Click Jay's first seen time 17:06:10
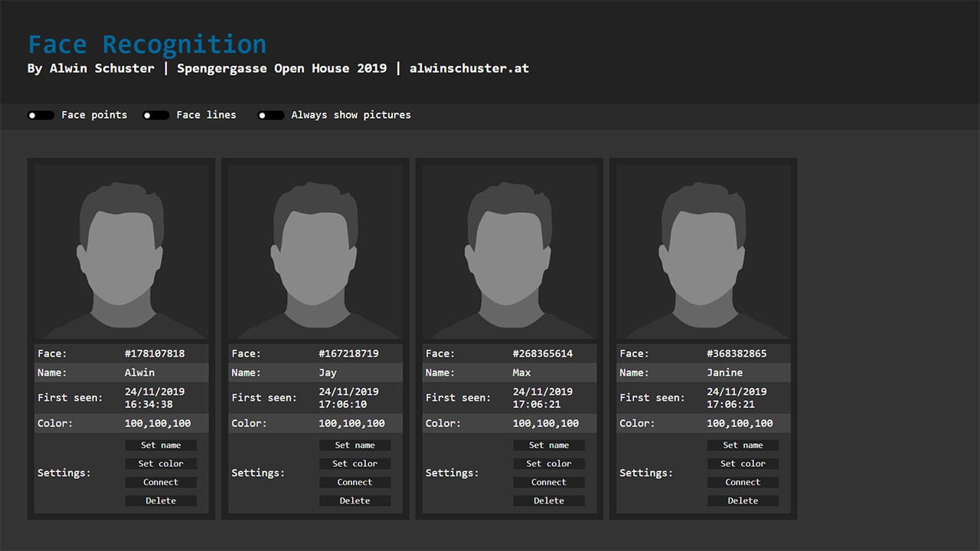The height and width of the screenshot is (551, 980). click(x=343, y=404)
